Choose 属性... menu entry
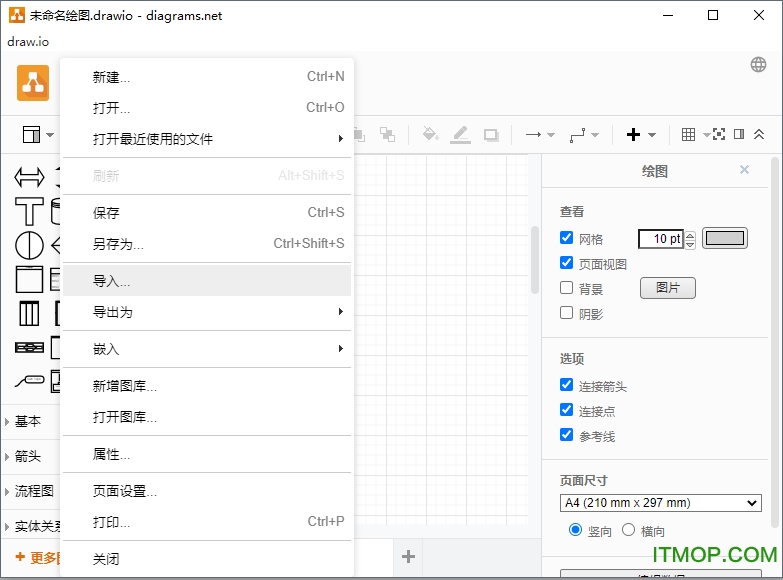Screen dimensions: 783x580 pyautogui.click(x=207, y=454)
